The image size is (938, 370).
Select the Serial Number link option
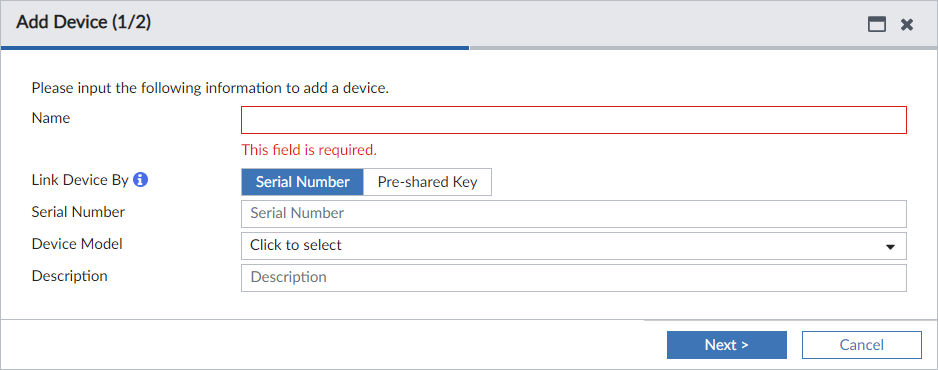click(x=303, y=182)
